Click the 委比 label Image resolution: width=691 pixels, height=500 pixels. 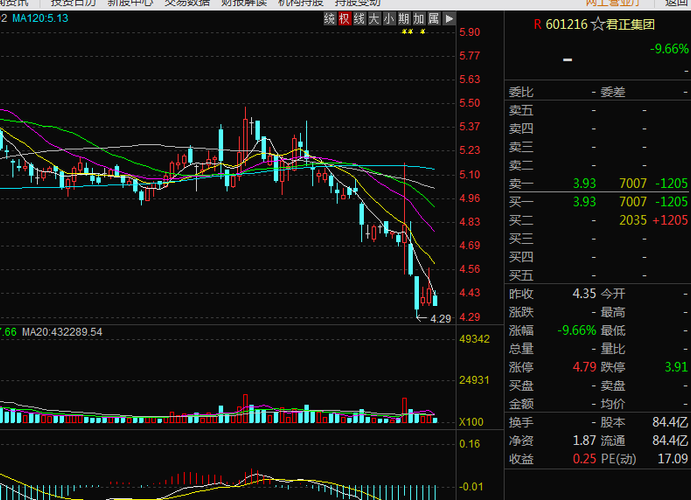(x=521, y=92)
